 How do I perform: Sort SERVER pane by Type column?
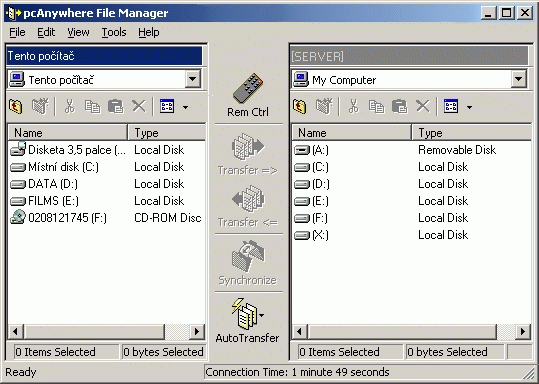tap(472, 133)
